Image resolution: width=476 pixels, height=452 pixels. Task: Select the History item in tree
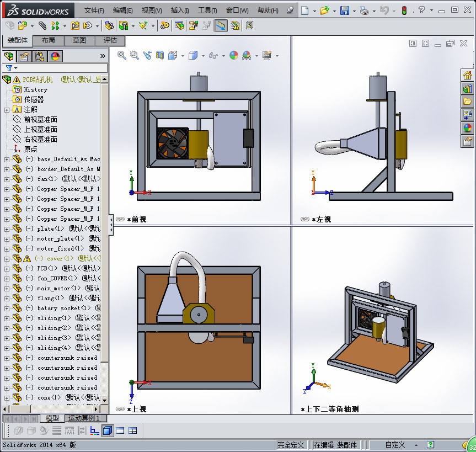[x=36, y=89]
